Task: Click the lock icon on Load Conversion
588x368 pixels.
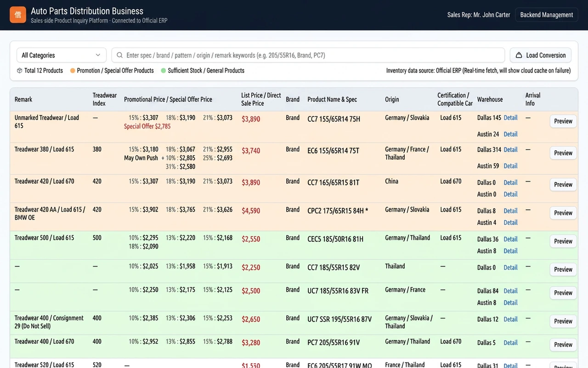Action: [x=519, y=55]
